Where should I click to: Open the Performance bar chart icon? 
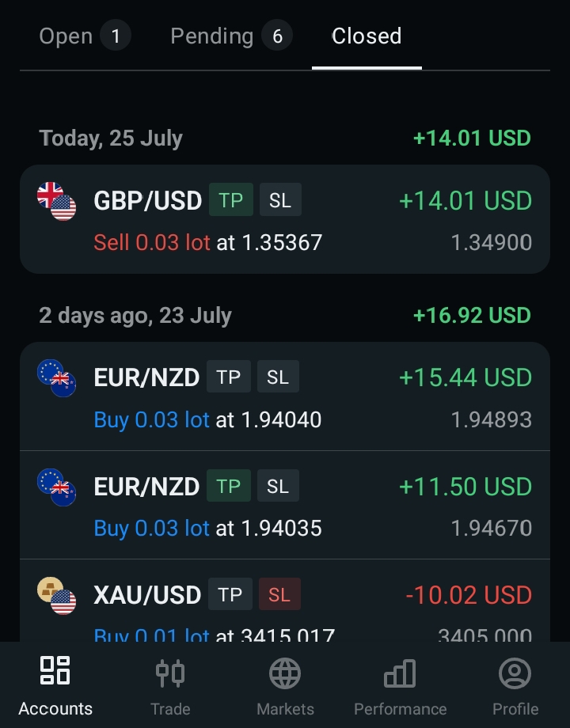pyautogui.click(x=400, y=673)
